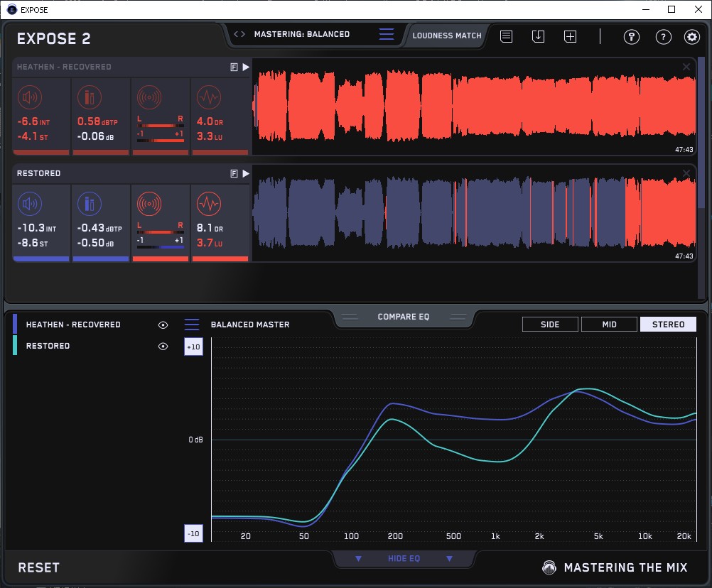Click the -10 EQ range box
This screenshot has width=712, height=588.
coord(193,533)
